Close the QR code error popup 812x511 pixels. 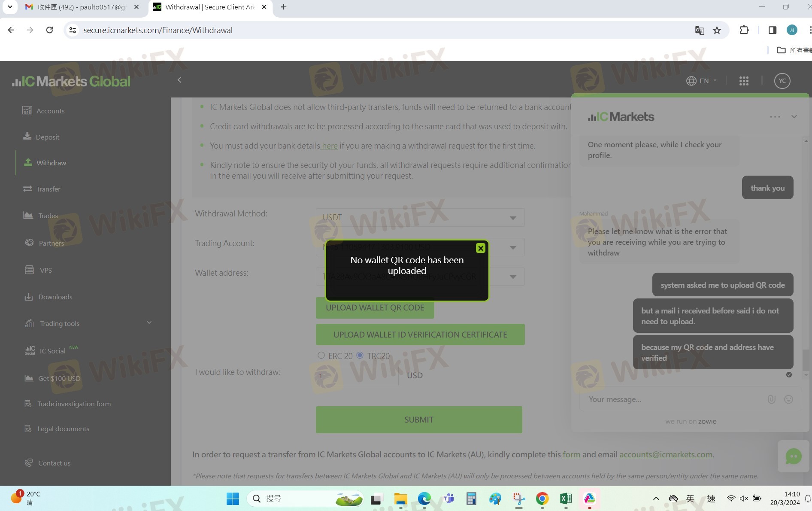click(481, 248)
